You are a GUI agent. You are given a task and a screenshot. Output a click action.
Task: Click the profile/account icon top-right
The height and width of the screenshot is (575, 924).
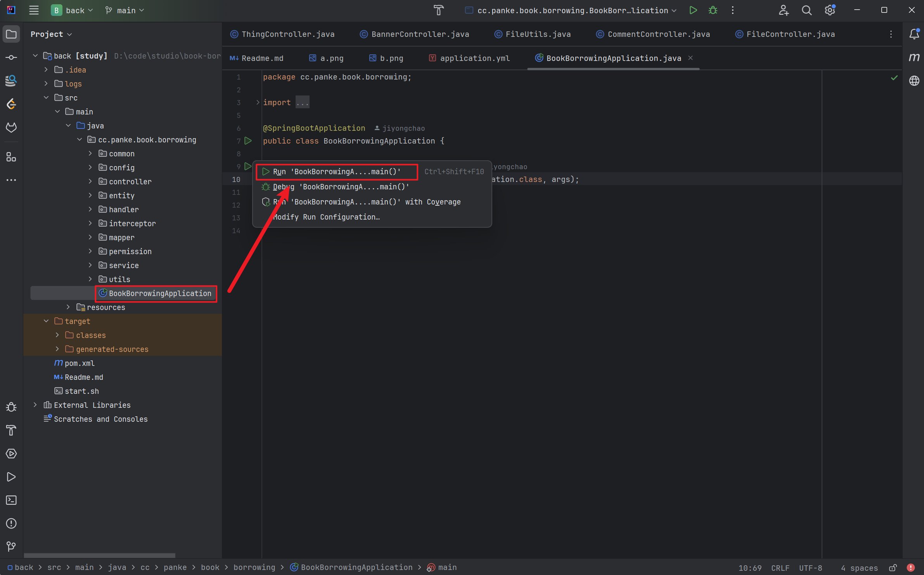pos(784,10)
